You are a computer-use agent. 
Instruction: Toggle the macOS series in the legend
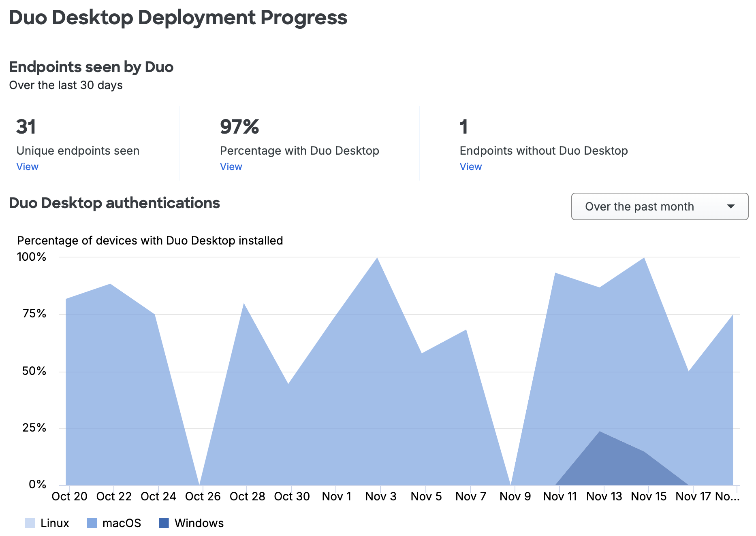(x=122, y=523)
